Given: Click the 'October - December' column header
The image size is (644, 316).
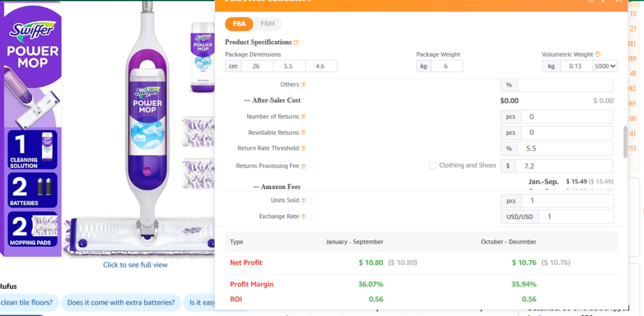Looking at the screenshot, I should 508,242.
